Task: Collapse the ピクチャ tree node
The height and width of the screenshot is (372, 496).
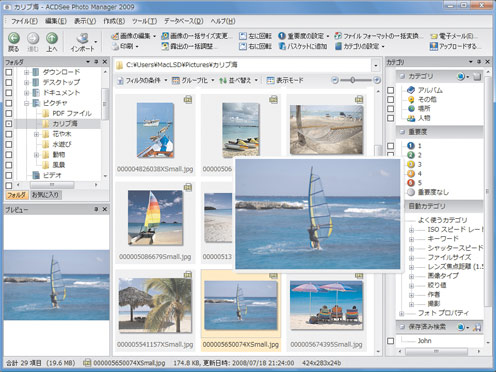Action: click(x=27, y=103)
